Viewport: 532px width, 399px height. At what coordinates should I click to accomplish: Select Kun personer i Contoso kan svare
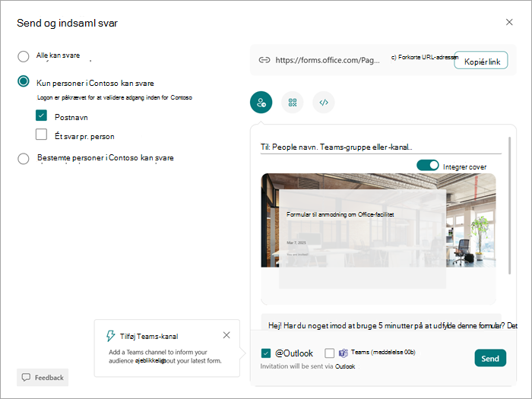[24, 81]
